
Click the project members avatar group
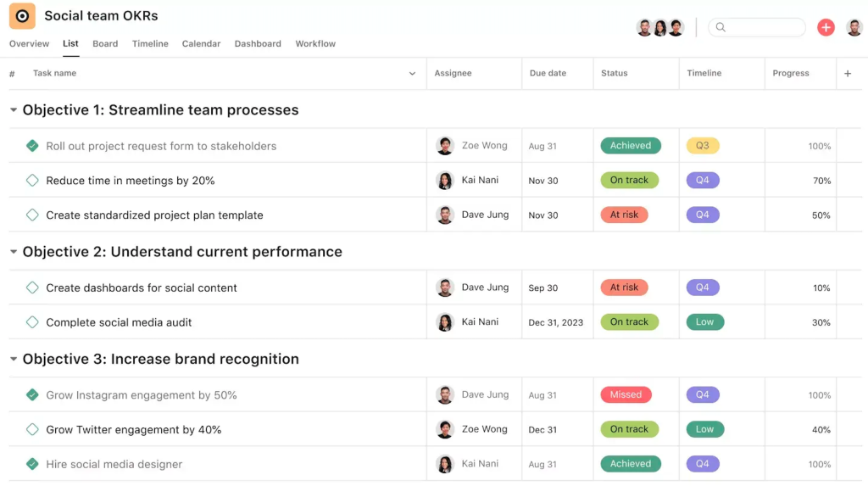click(659, 27)
